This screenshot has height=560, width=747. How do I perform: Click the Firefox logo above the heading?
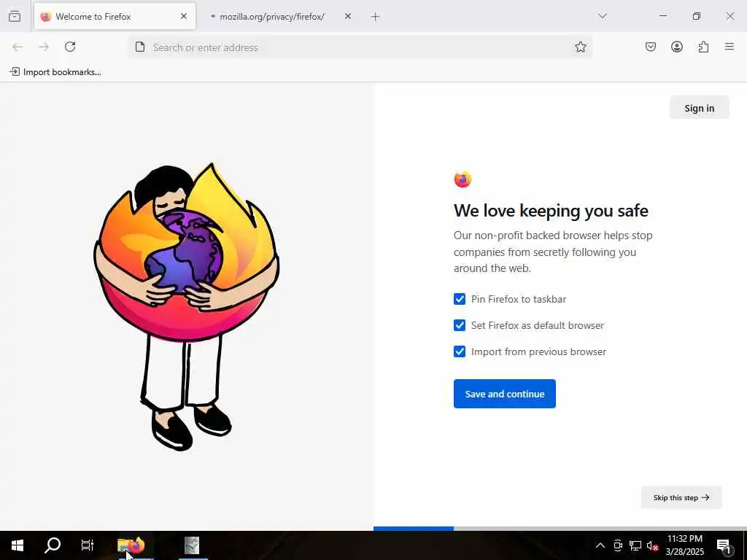click(462, 179)
